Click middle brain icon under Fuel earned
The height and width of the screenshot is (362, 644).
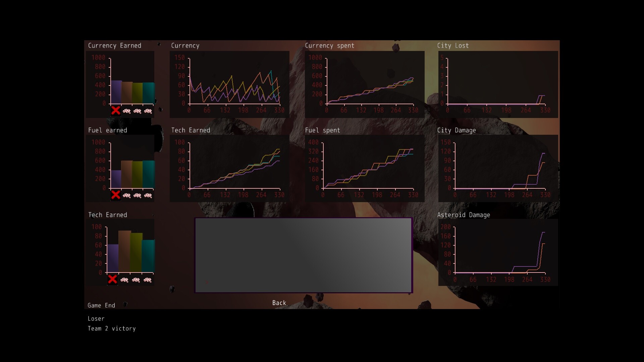pos(137,195)
